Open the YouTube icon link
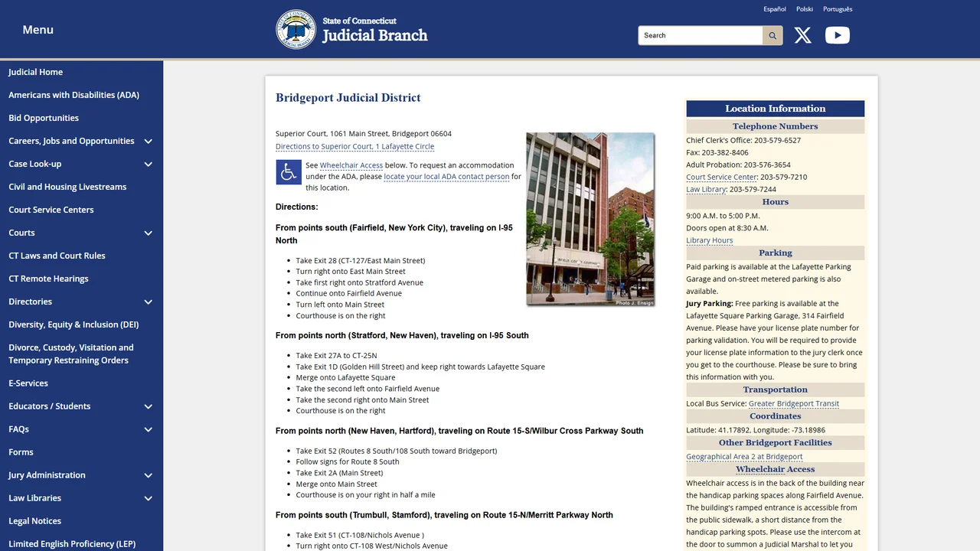Viewport: 980px width, 551px height. 837,35
